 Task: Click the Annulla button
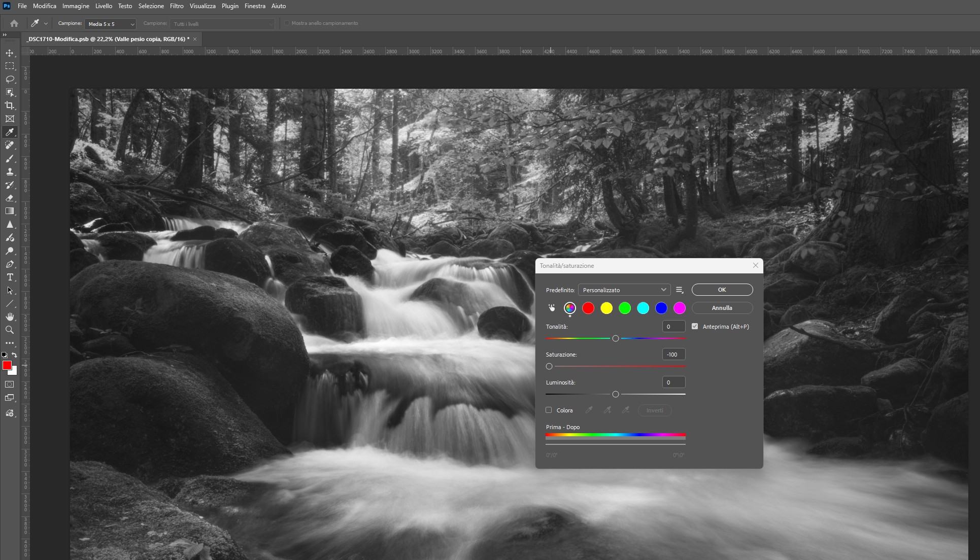tap(722, 308)
